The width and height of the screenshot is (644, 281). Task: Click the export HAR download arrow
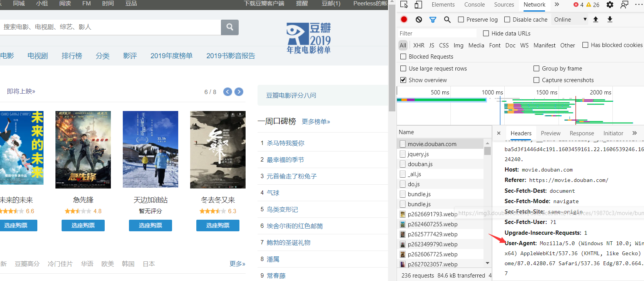click(x=610, y=19)
